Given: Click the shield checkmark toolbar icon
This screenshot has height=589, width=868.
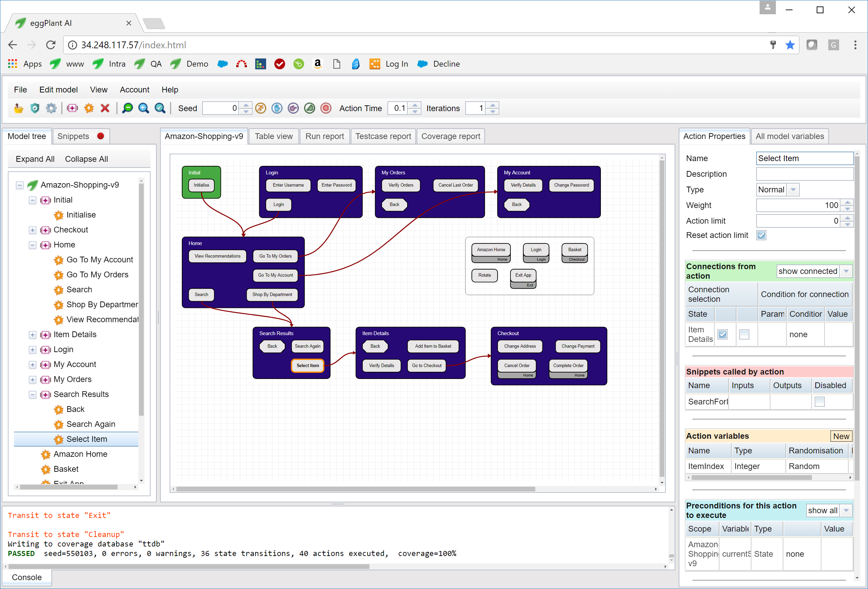Looking at the screenshot, I should (35, 108).
